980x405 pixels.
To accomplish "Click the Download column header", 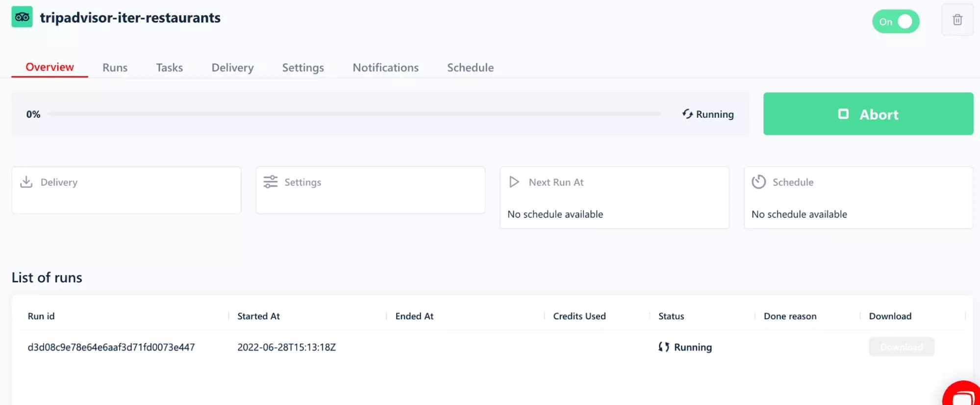I will 890,316.
